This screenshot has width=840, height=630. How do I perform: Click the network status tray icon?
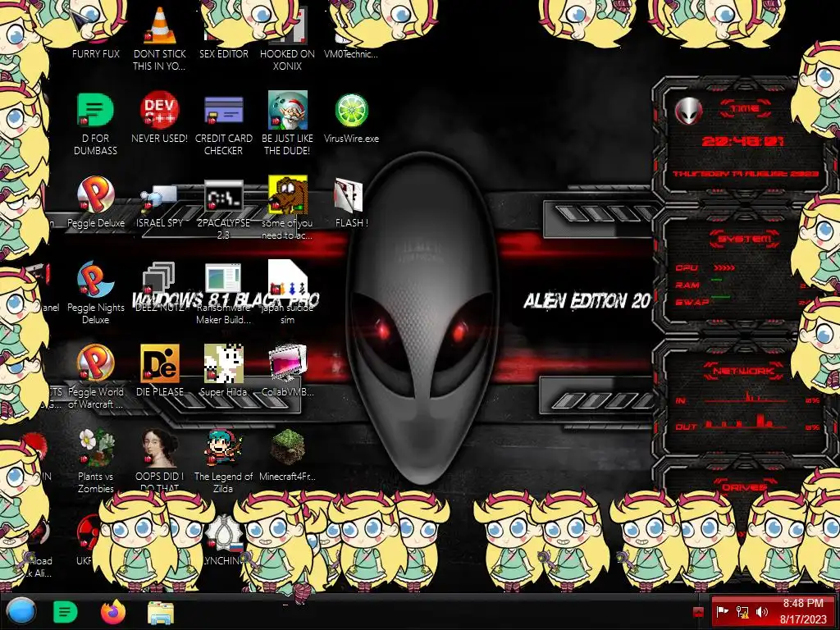(x=742, y=611)
